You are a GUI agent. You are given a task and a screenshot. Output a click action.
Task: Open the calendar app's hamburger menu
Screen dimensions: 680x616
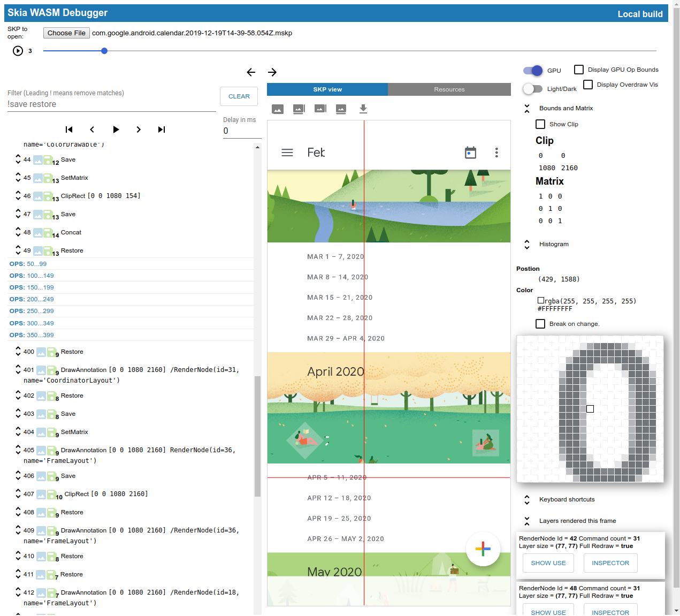click(x=287, y=153)
